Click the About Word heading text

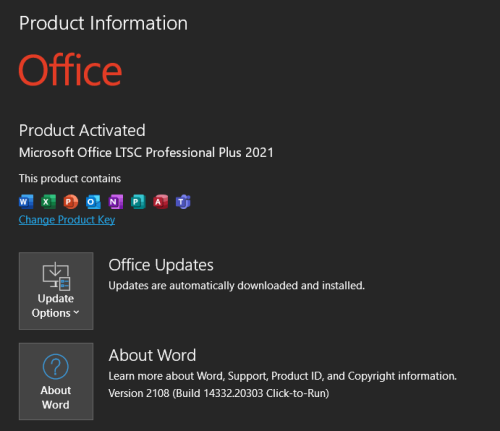[152, 355]
